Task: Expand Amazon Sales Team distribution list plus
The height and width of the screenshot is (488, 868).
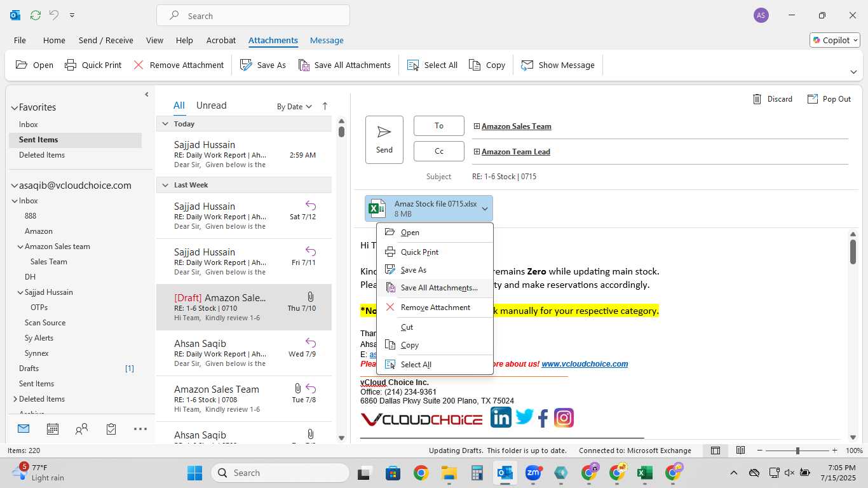Action: click(x=477, y=126)
